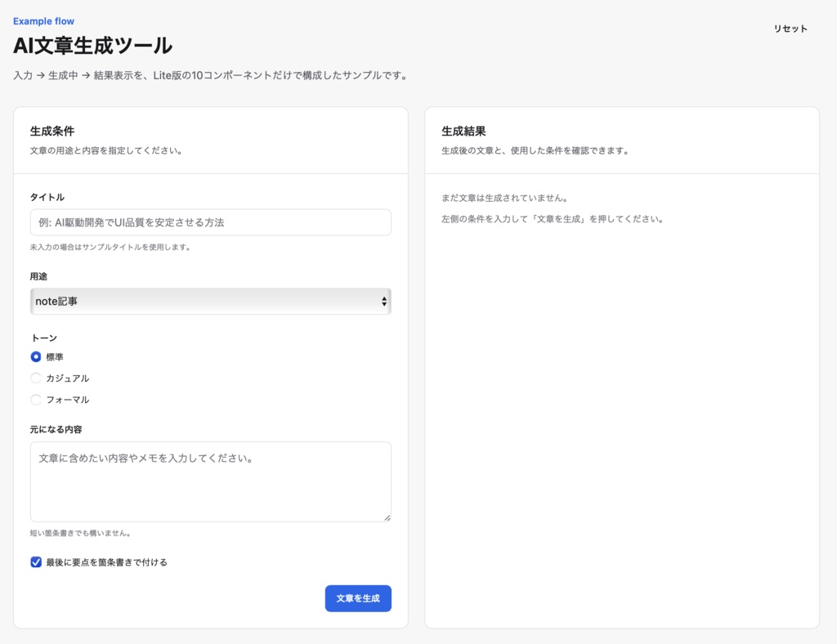Image resolution: width=837 pixels, height=644 pixels.
Task: Select the 標準 tone radio button
Action: pyautogui.click(x=36, y=357)
